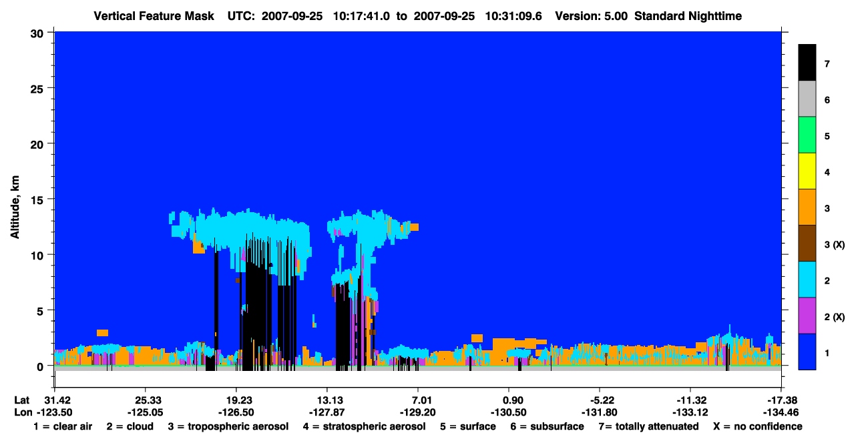
Task: Click the longitude value '-123.50'
Action: pos(54,412)
